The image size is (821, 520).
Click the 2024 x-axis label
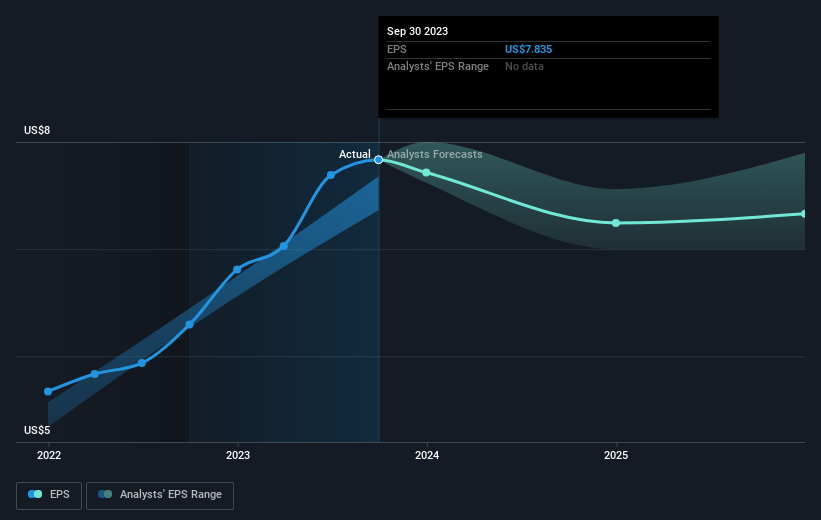427,456
